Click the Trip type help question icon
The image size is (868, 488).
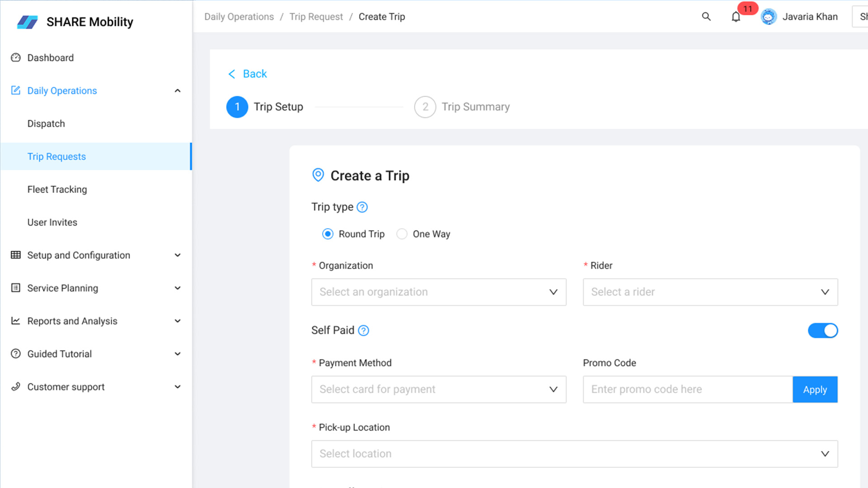(362, 207)
